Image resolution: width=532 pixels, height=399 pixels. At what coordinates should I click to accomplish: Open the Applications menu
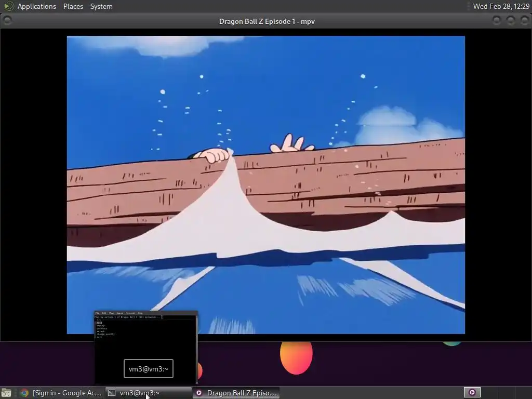[37, 6]
